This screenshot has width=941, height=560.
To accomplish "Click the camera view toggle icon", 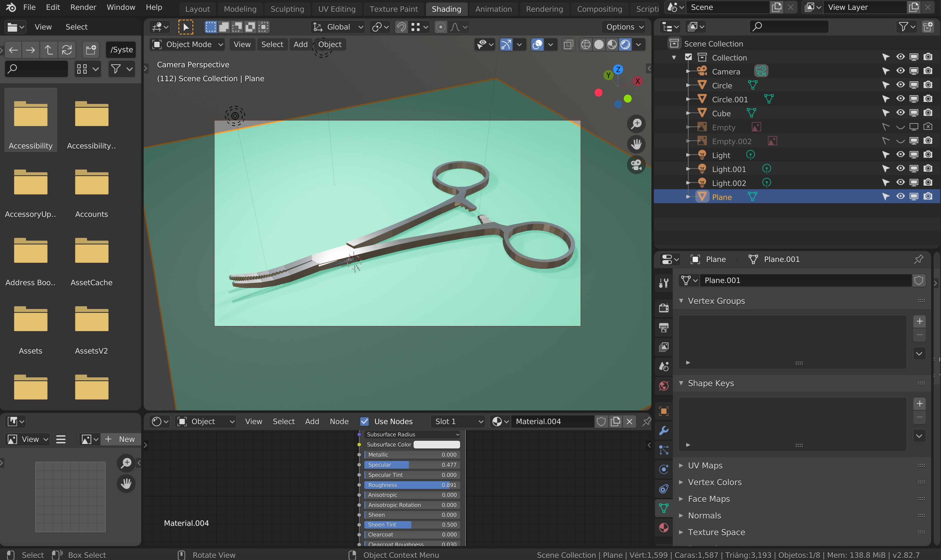I will [636, 165].
